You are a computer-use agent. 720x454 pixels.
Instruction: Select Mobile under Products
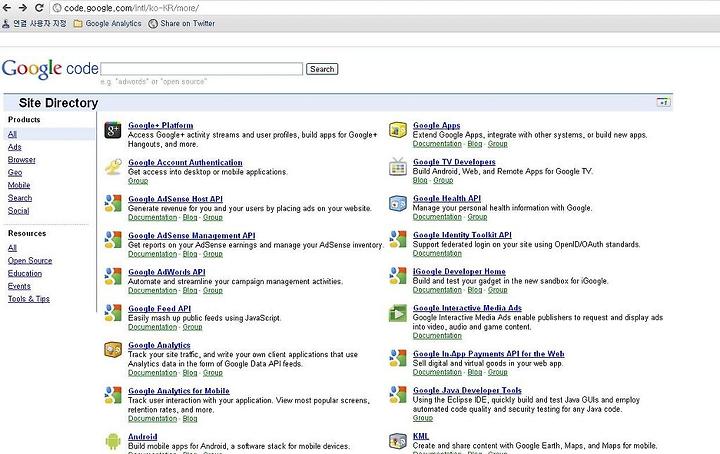click(19, 185)
